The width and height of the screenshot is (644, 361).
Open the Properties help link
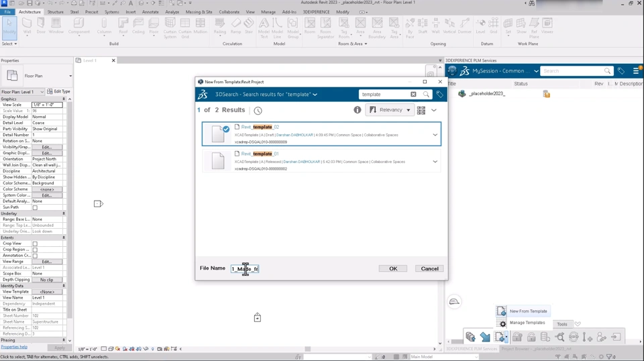(14, 347)
